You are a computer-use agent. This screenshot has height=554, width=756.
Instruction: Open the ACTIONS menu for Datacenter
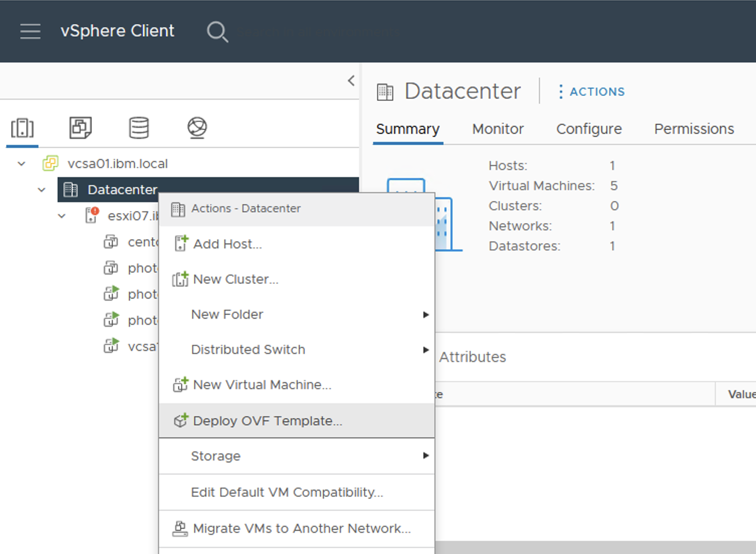[596, 91]
